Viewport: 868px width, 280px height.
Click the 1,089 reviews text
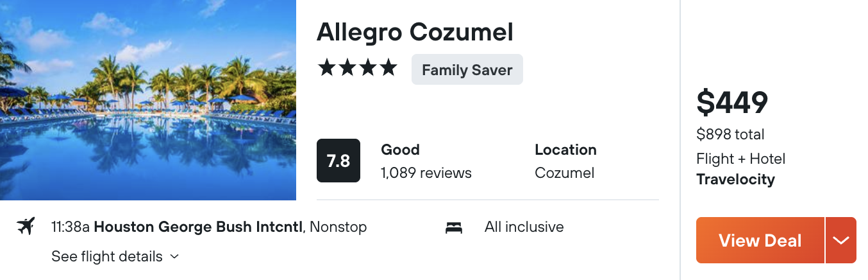click(x=426, y=173)
